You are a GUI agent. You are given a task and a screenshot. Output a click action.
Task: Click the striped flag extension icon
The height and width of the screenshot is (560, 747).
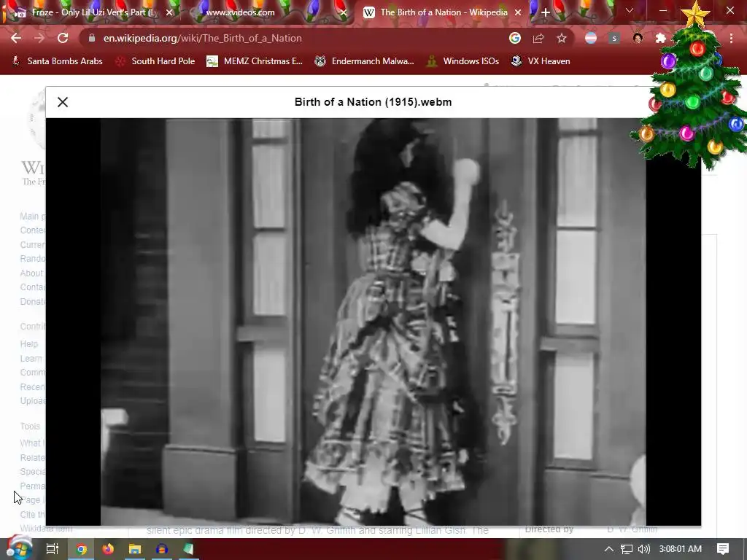pos(591,38)
